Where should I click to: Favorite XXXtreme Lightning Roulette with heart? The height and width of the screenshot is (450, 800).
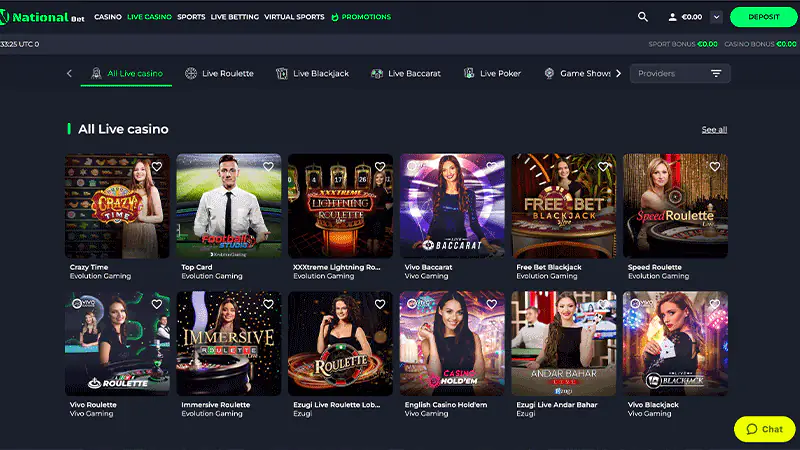click(380, 166)
